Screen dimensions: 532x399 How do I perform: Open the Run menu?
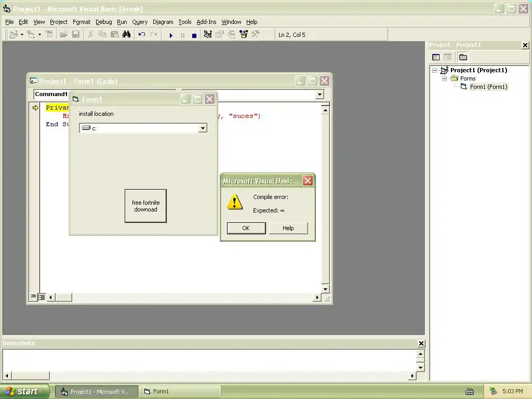point(122,22)
